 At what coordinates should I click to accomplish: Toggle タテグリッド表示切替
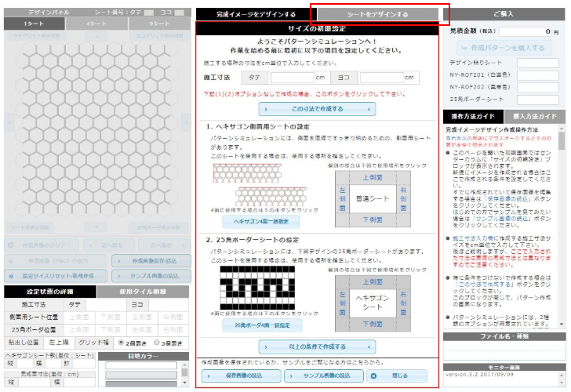pyautogui.click(x=36, y=36)
